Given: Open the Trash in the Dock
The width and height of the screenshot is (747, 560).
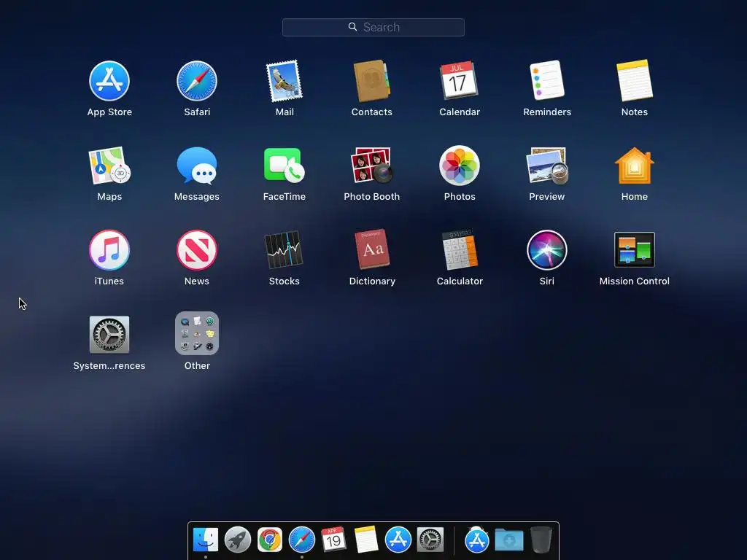Looking at the screenshot, I should pos(541,540).
